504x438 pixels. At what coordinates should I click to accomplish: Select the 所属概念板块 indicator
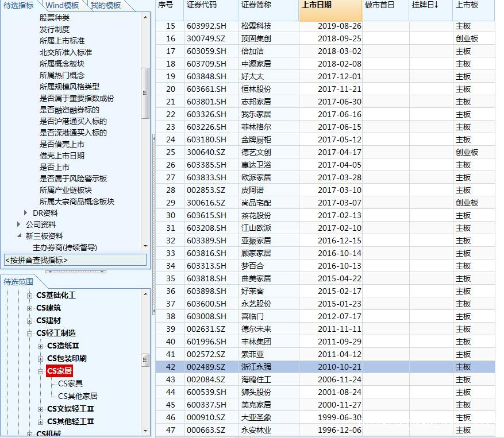coord(62,64)
